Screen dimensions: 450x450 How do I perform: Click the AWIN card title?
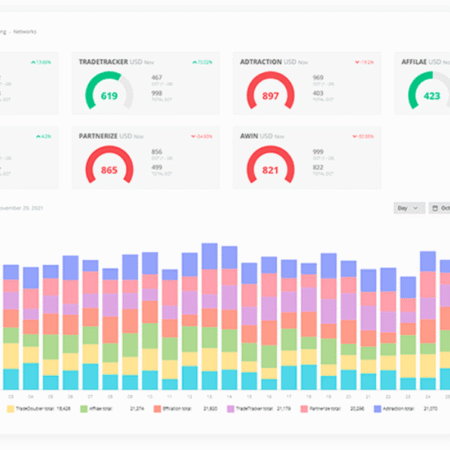point(249,136)
